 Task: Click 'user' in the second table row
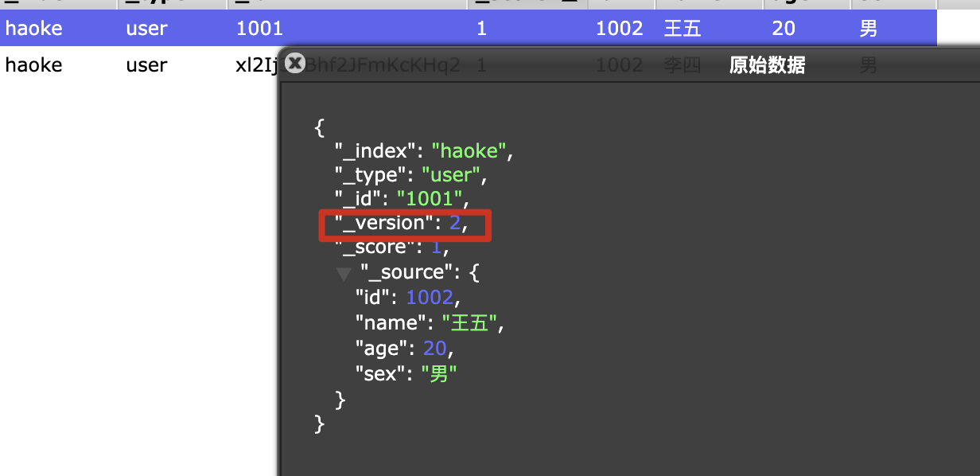click(x=146, y=64)
